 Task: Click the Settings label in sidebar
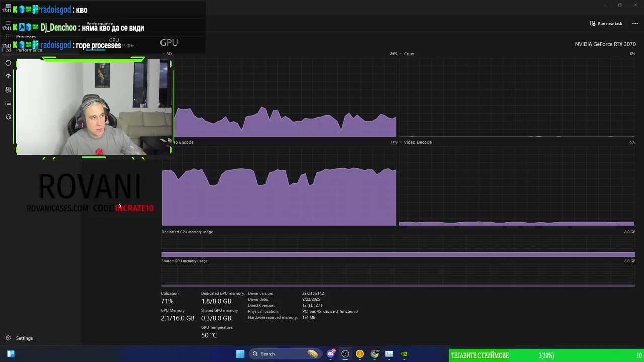[x=24, y=338]
